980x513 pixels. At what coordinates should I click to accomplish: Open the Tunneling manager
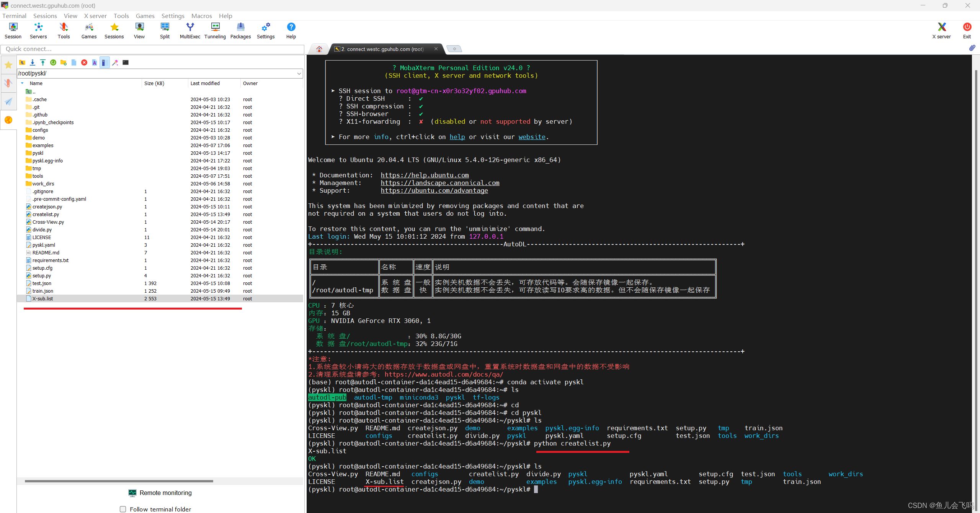tap(215, 30)
